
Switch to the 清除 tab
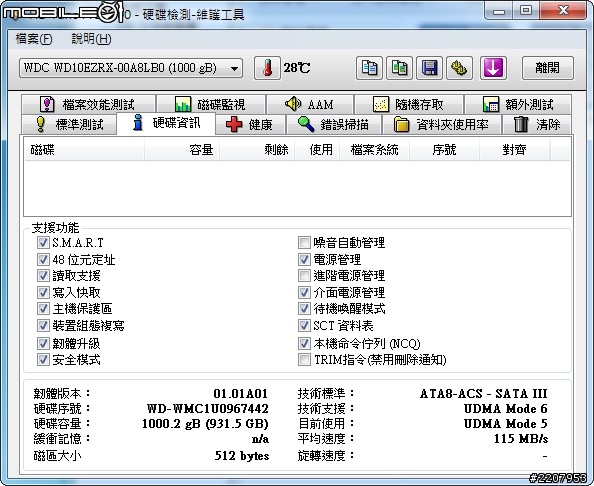tap(537, 124)
